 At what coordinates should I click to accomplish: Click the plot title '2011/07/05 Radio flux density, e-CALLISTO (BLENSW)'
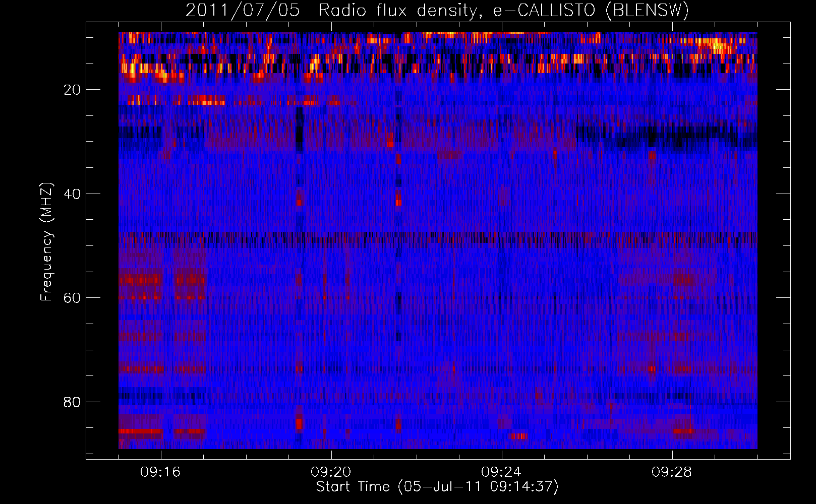[x=437, y=10]
